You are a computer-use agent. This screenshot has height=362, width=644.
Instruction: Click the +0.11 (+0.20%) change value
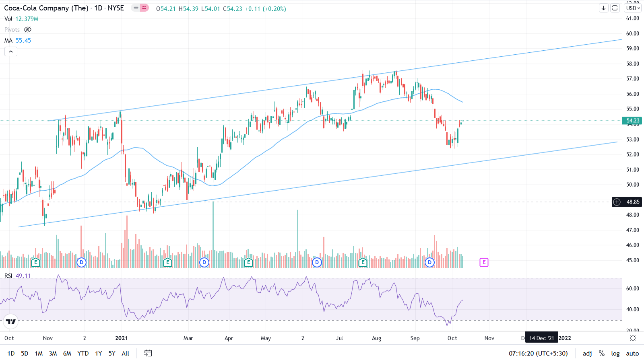coord(266,8)
